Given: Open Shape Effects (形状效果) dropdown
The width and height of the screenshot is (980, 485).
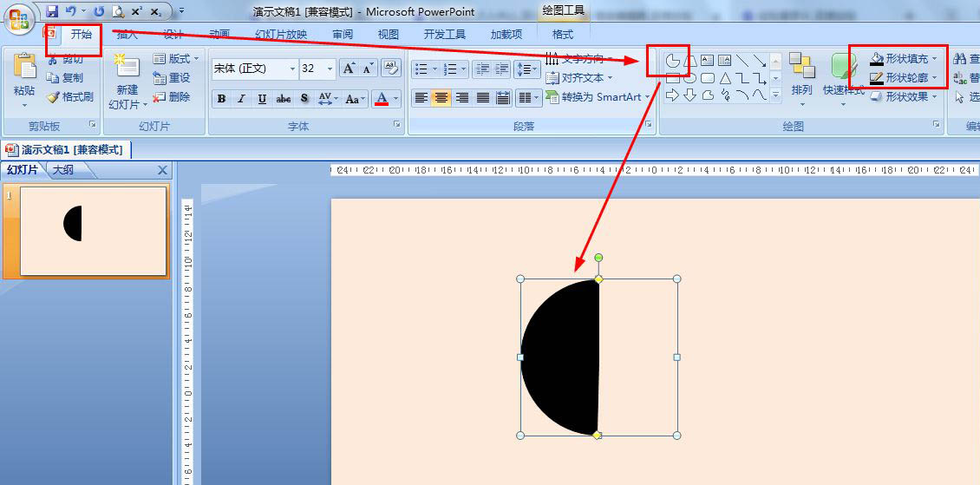Looking at the screenshot, I should coord(904,97).
